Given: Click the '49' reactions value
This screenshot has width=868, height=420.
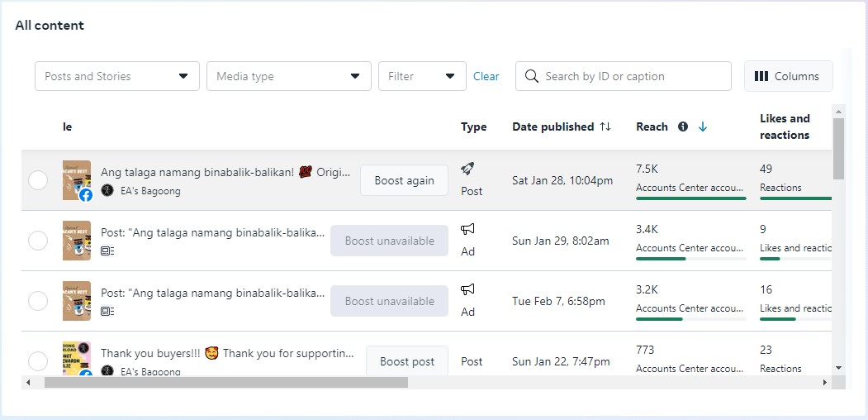Looking at the screenshot, I should 766,169.
